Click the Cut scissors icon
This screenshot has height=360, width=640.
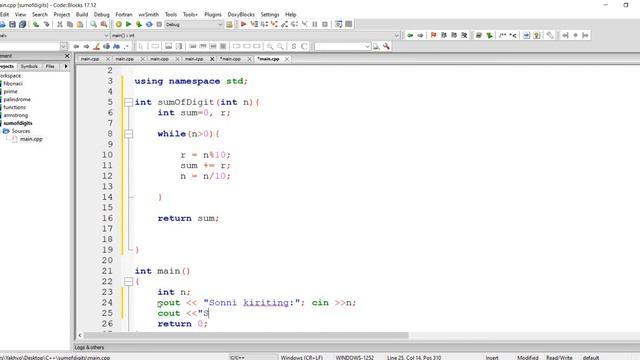click(x=60, y=24)
